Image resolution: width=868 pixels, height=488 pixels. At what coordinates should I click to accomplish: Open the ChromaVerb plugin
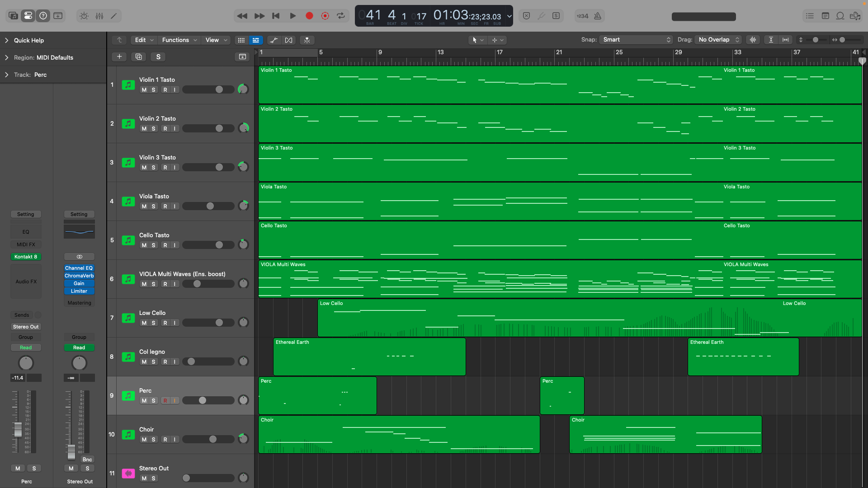pyautogui.click(x=79, y=276)
